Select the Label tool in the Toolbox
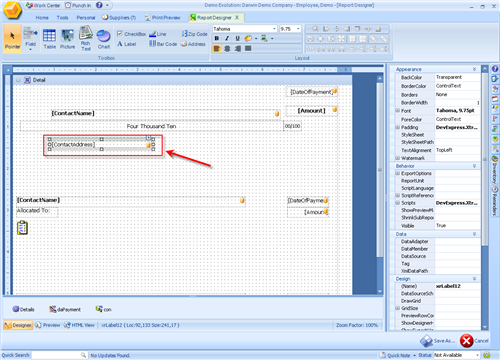The image size is (500, 360). pyautogui.click(x=127, y=44)
